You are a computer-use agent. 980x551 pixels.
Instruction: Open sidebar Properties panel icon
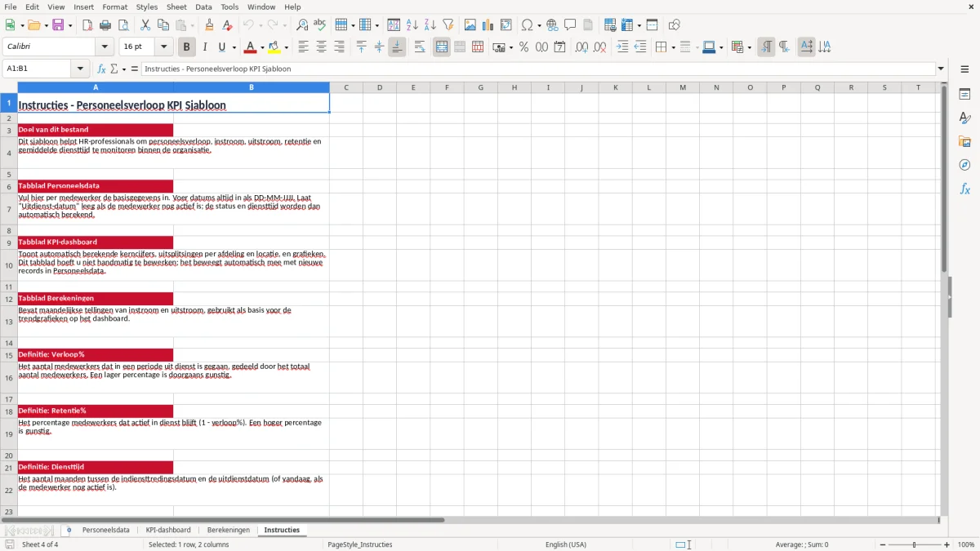[964, 94]
